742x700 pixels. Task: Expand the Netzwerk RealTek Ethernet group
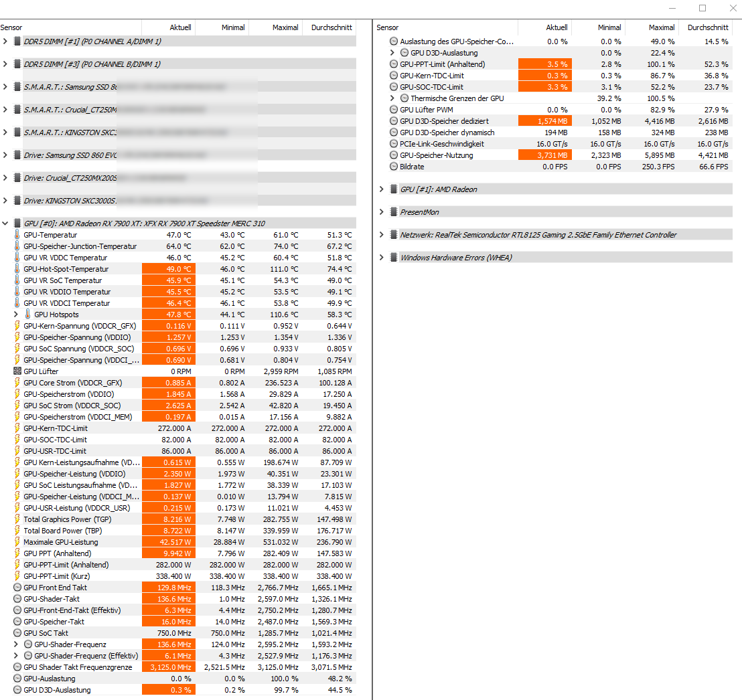(x=382, y=235)
